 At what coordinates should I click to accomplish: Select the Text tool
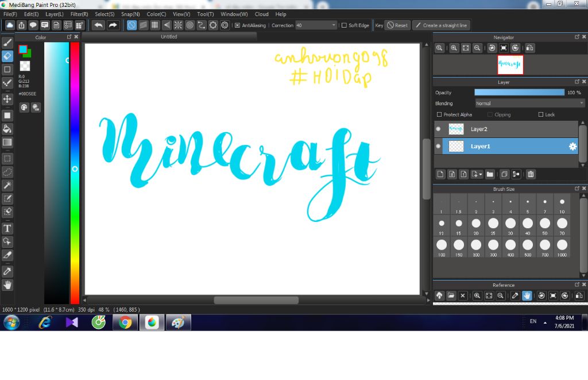pos(7,228)
